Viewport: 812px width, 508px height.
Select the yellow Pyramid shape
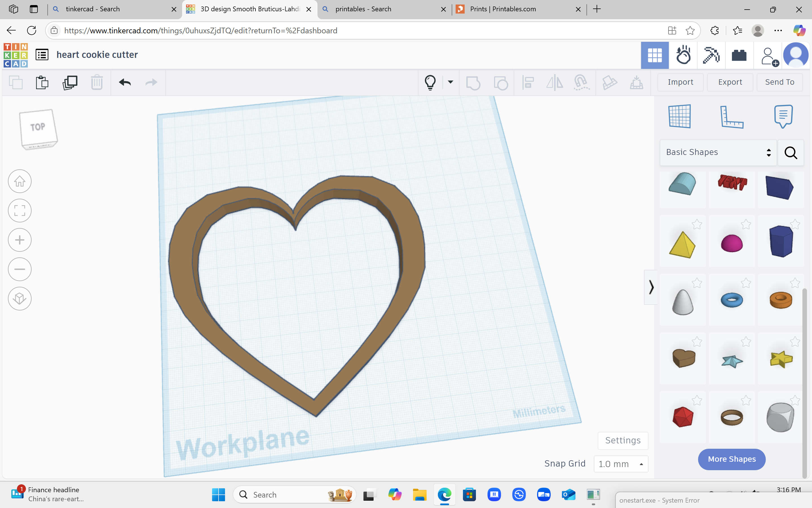[683, 245]
